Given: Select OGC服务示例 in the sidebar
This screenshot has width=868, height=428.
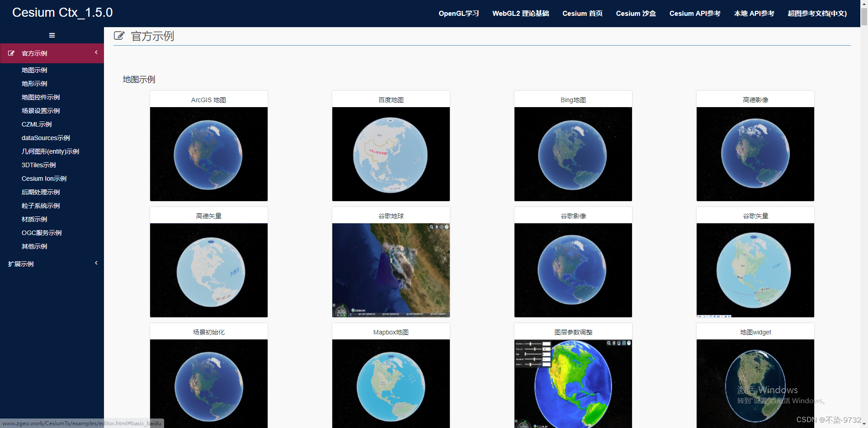Looking at the screenshot, I should tap(42, 233).
